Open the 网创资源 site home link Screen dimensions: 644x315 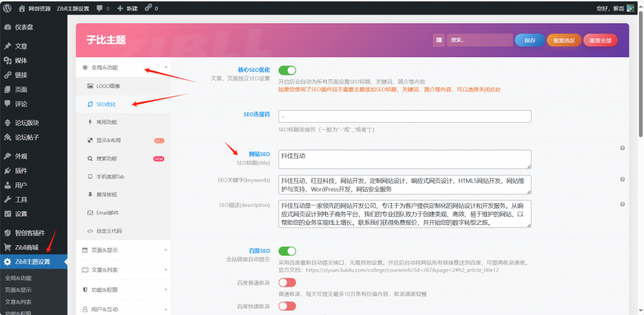[x=35, y=8]
